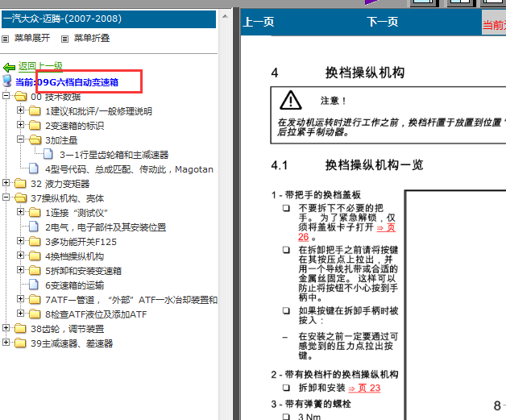The height and width of the screenshot is (420, 506).
Task: Expand the 39主减速器、差速器 node
Action: point(7,343)
